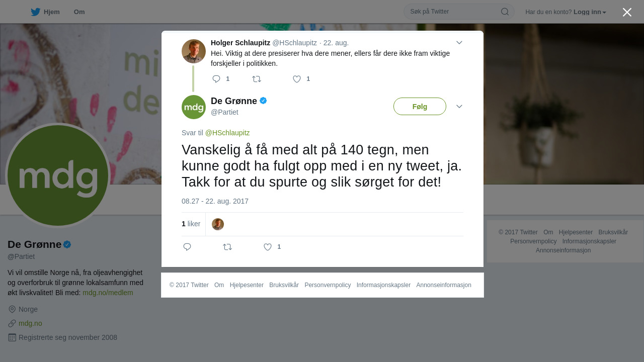Viewport: 644px width, 362px height.
Task: Expand options chevron on Holger's tweet
Action: click(459, 43)
